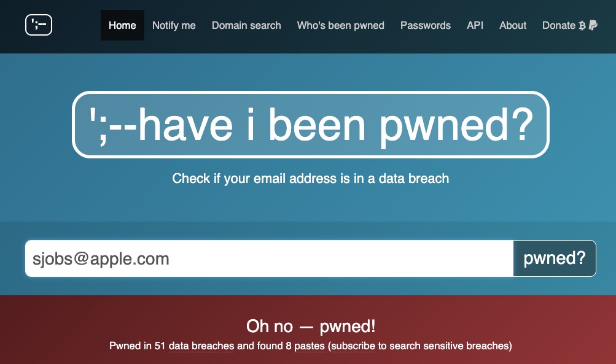Click the subscribe link
The width and height of the screenshot is (616, 364).
point(353,346)
